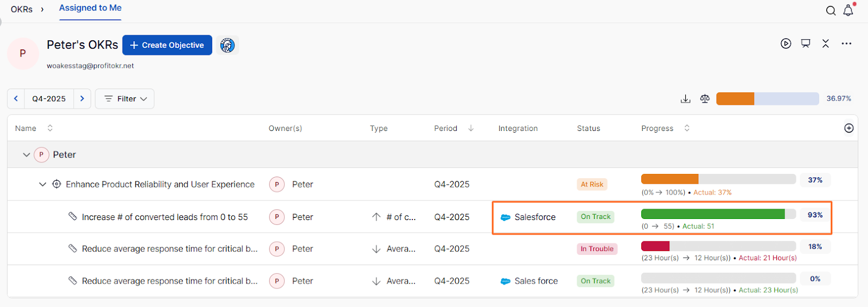The width and height of the screenshot is (868, 307).
Task: Go to OKRs breadcrumb
Action: pos(22,9)
